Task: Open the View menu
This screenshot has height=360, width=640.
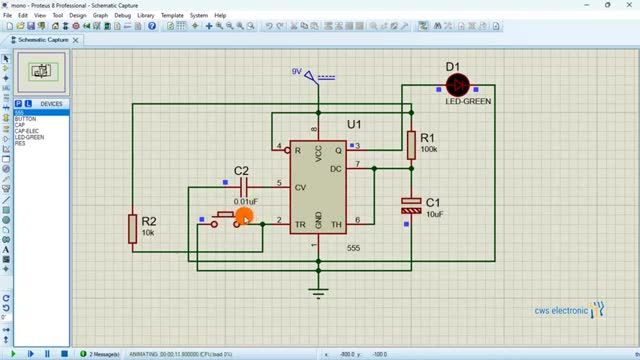Action: tap(40, 16)
